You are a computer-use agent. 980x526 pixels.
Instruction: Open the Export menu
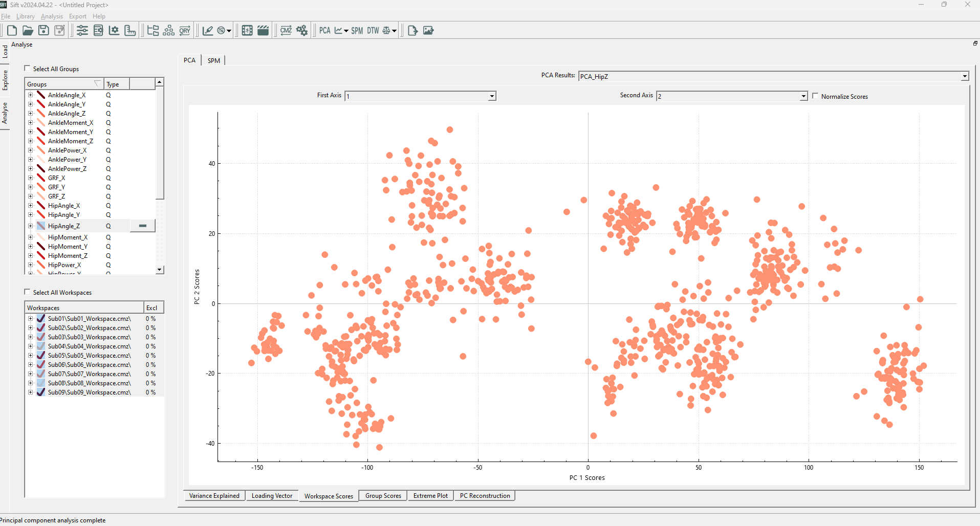click(x=78, y=16)
